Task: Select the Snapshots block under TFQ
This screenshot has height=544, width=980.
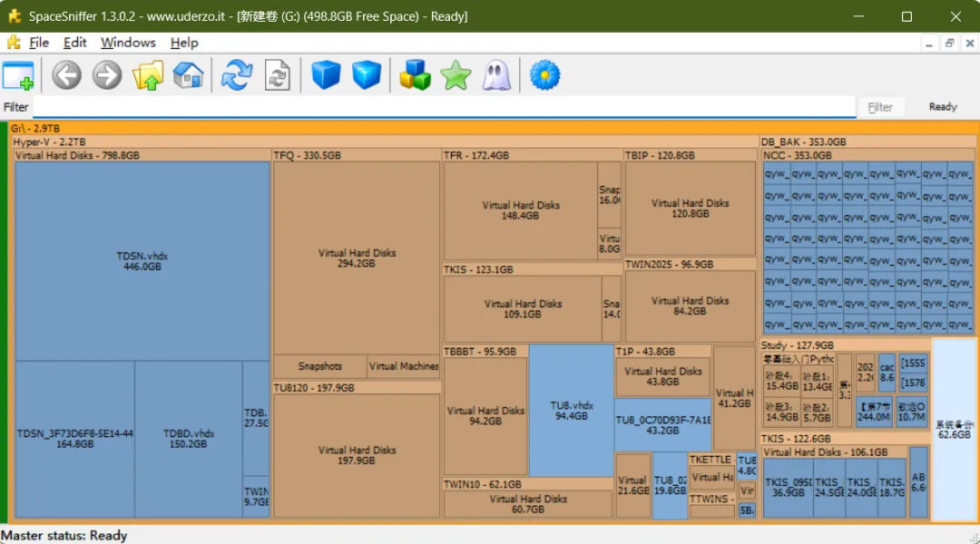Action: [x=320, y=366]
